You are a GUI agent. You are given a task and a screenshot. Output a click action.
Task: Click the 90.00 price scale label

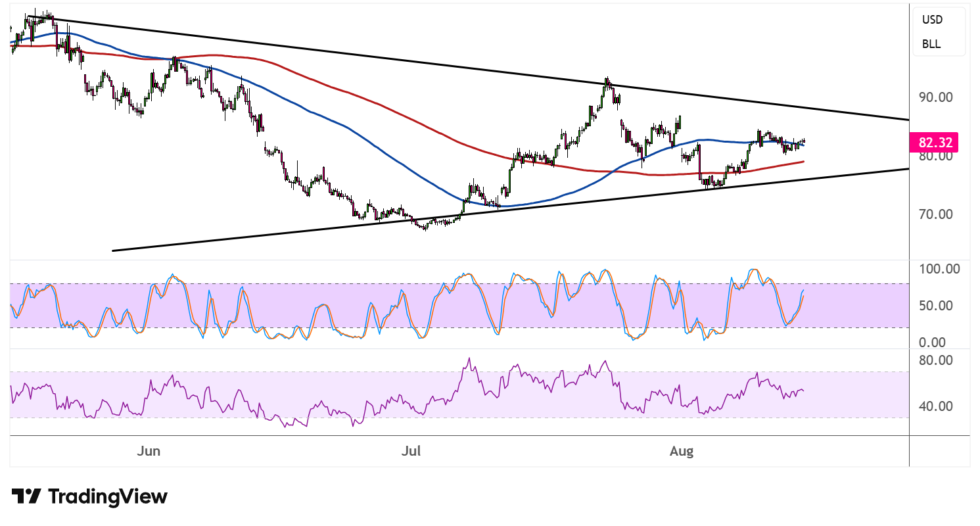click(936, 97)
